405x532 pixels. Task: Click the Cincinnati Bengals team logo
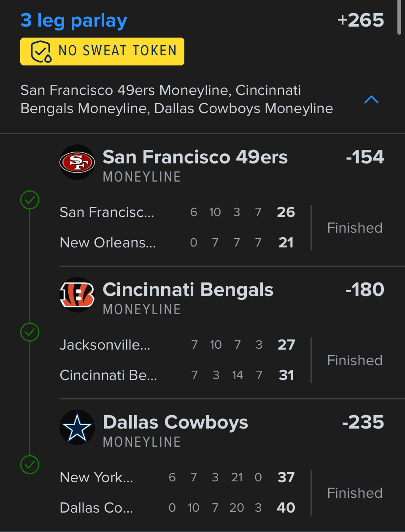(77, 295)
